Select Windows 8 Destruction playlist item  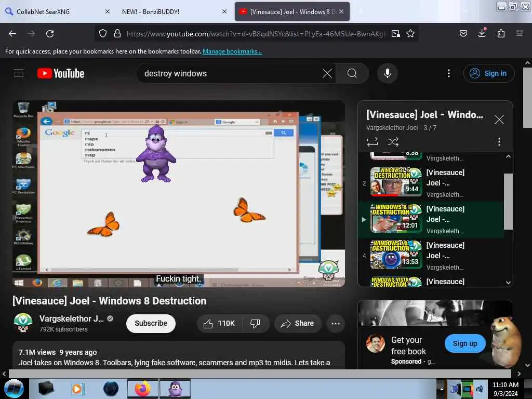pyautogui.click(x=431, y=219)
